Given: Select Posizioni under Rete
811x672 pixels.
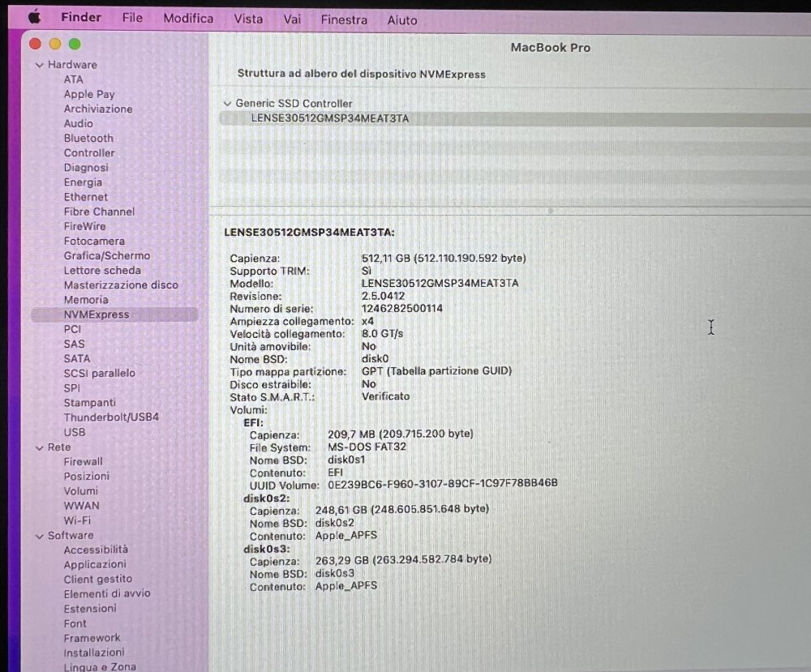Looking at the screenshot, I should pyautogui.click(x=87, y=476).
